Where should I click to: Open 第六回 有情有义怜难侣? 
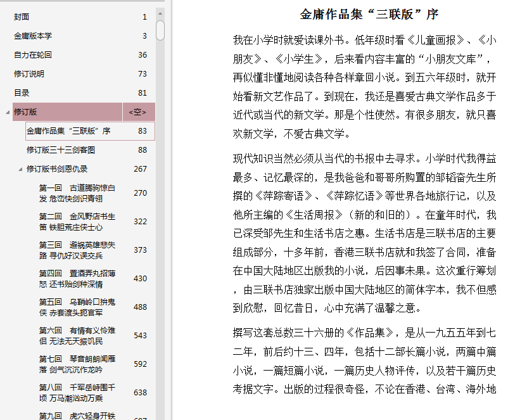click(77, 336)
